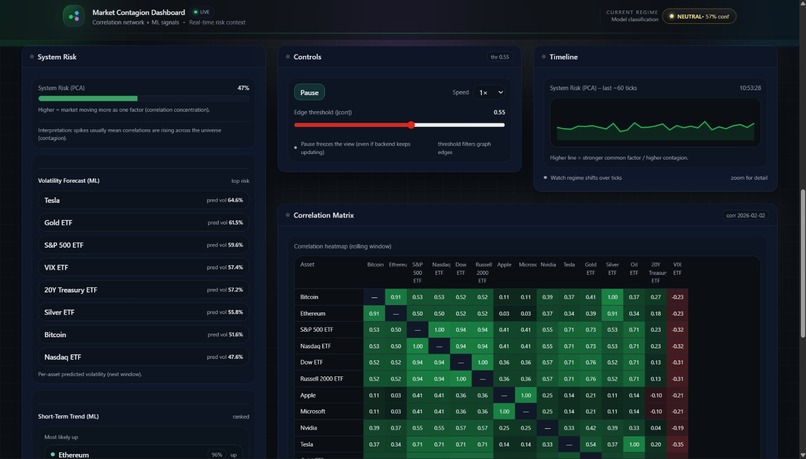Click the 10:53:28 timestamp in Timeline
Image resolution: width=806 pixels, height=459 pixels.
tap(750, 88)
